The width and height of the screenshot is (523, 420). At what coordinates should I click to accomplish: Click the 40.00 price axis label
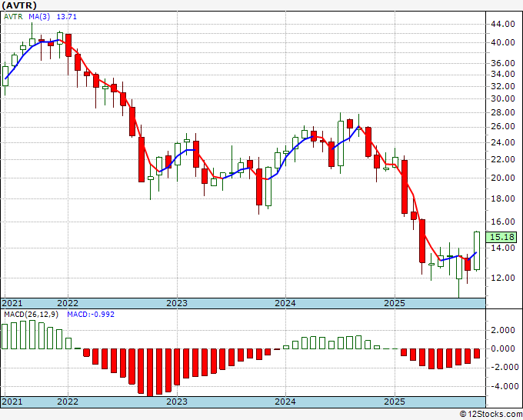503,43
